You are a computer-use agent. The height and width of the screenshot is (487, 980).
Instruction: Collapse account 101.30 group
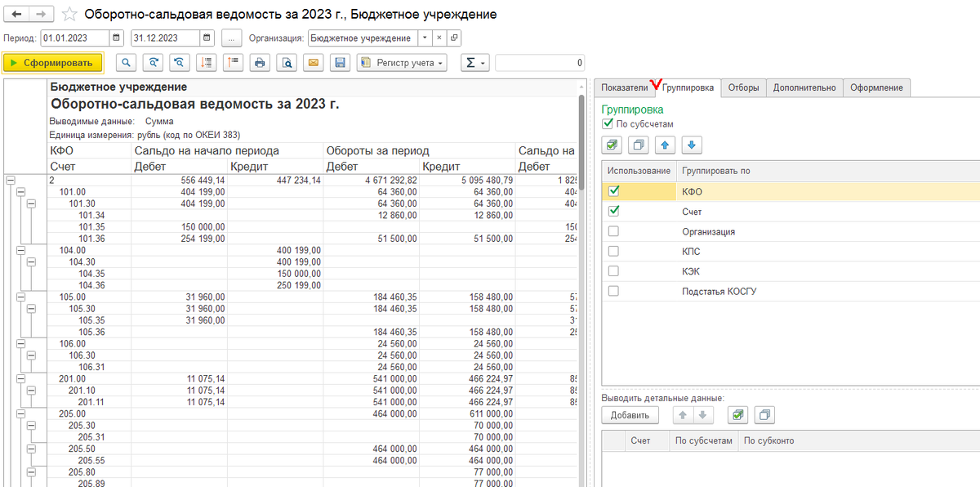[31, 203]
